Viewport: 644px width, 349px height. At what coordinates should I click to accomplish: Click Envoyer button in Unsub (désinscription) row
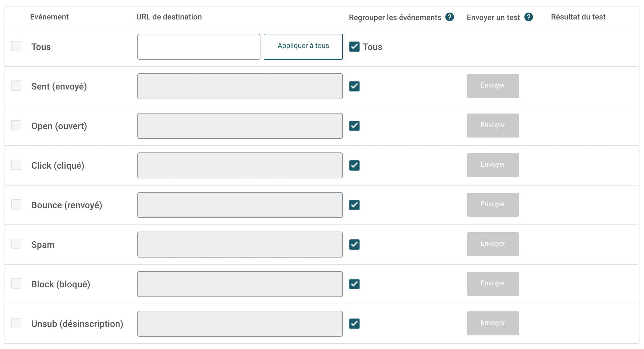click(493, 323)
